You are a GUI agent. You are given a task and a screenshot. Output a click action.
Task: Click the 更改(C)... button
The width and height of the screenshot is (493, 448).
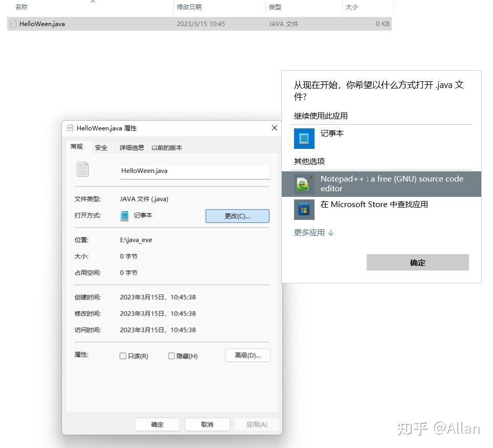[x=237, y=215]
